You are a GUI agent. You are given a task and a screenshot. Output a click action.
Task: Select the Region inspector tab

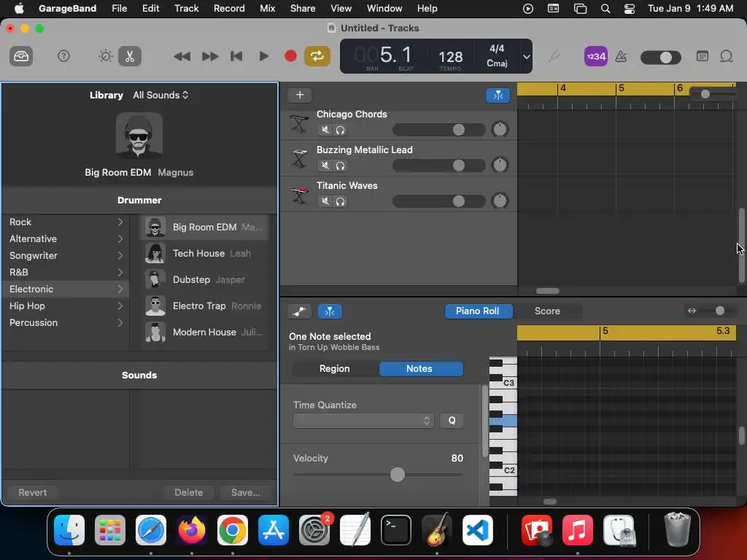[334, 368]
